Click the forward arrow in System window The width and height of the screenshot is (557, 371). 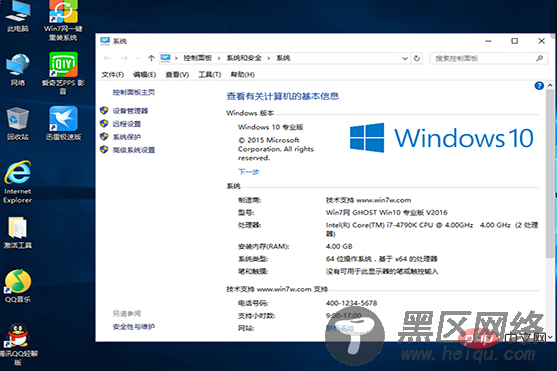(124, 58)
